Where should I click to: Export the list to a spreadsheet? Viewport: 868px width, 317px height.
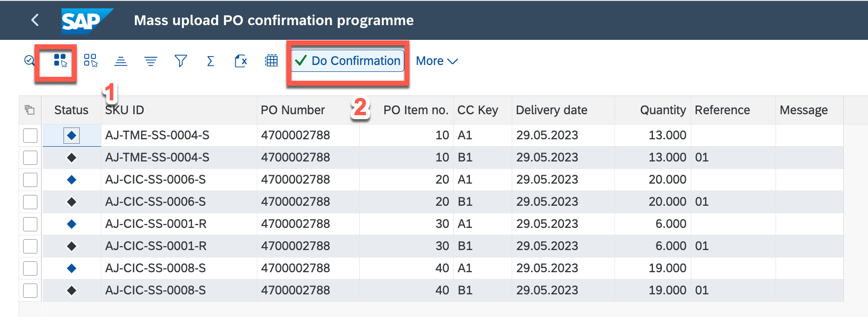click(241, 61)
